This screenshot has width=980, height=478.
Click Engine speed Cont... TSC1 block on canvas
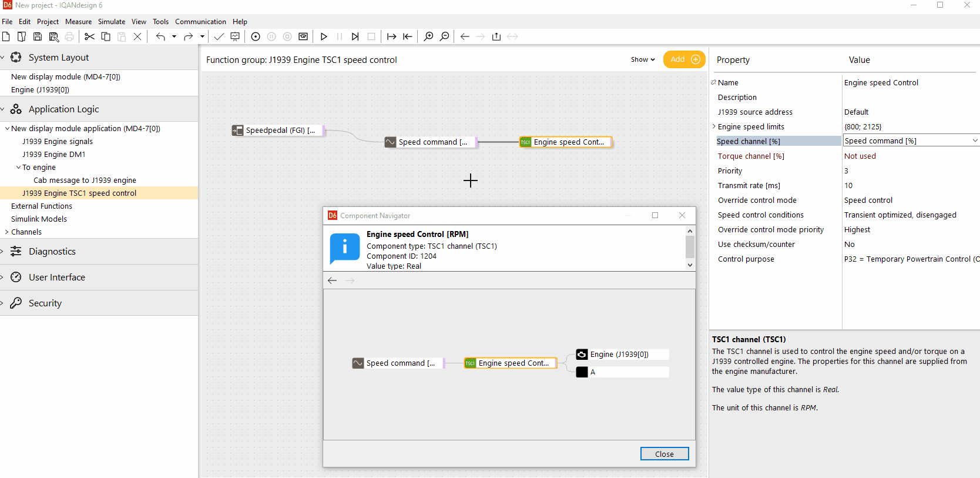[x=566, y=142]
